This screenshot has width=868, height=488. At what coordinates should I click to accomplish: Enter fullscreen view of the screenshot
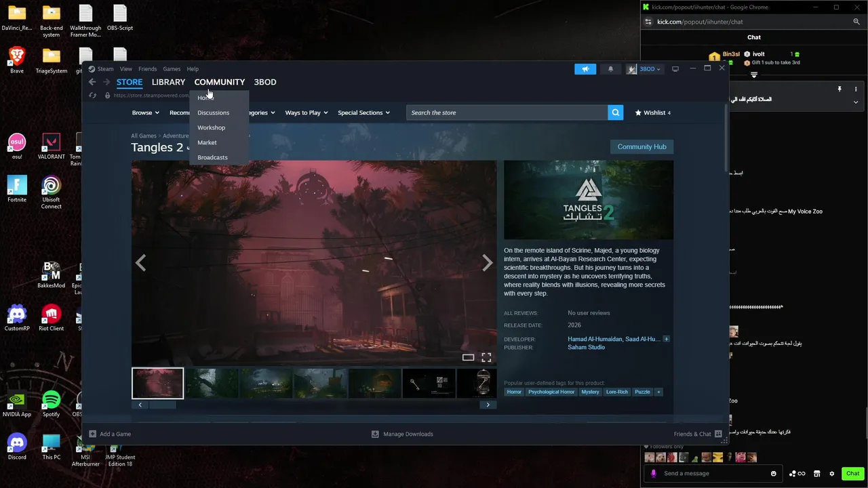coord(486,357)
